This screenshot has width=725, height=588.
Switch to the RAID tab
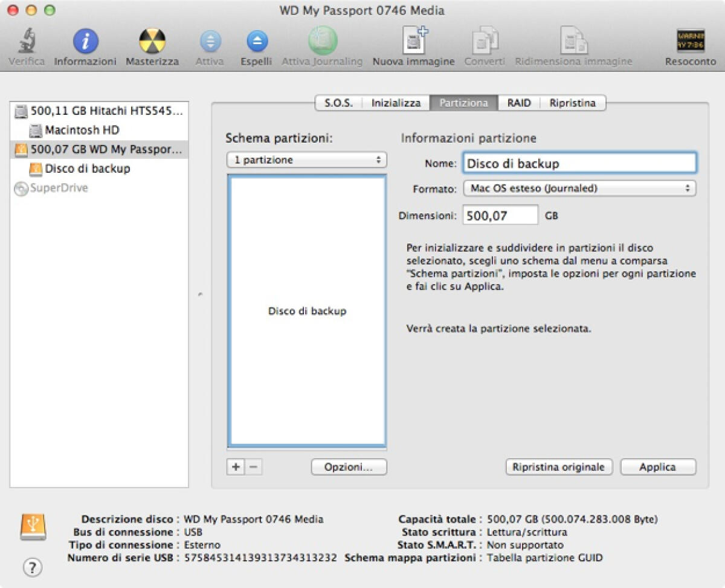[519, 103]
